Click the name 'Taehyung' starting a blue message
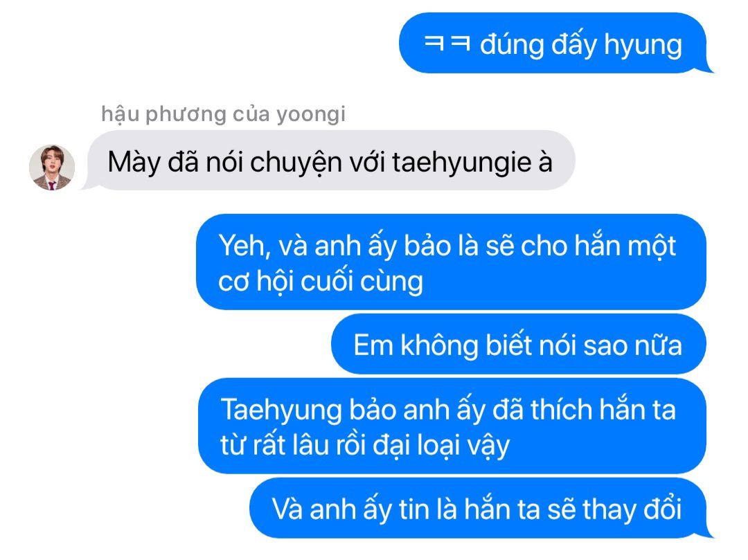Screen dimensions: 748x560 [281, 410]
